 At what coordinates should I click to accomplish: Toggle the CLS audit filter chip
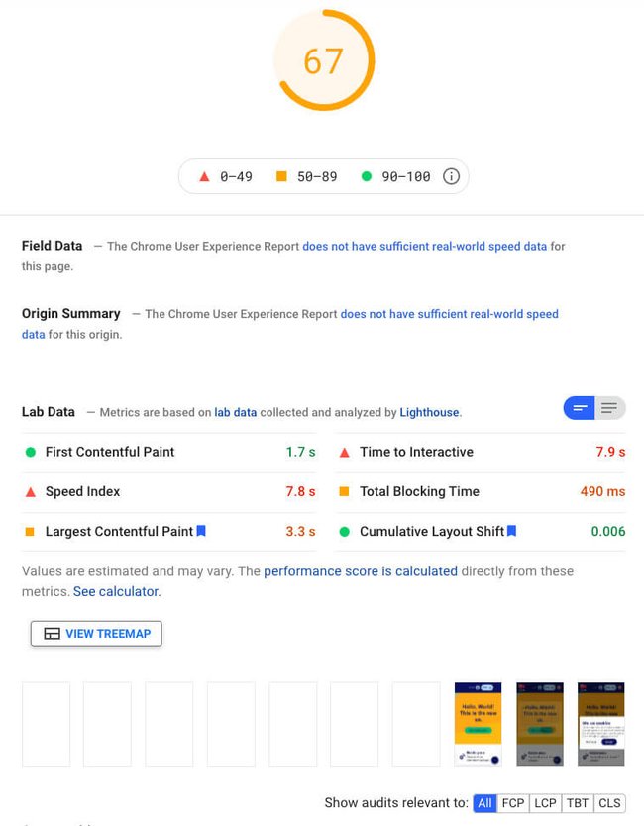610,803
